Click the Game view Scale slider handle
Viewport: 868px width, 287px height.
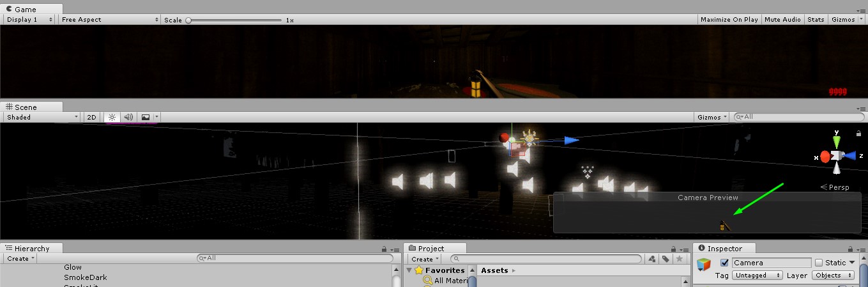click(188, 20)
